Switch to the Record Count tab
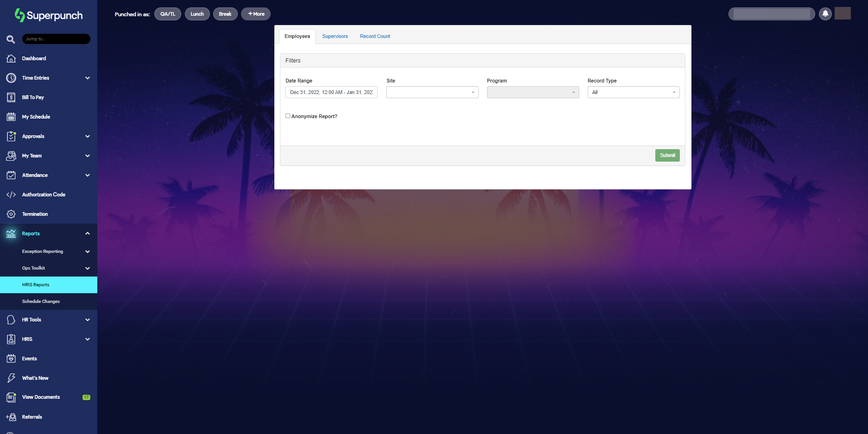868x434 pixels. click(x=374, y=36)
